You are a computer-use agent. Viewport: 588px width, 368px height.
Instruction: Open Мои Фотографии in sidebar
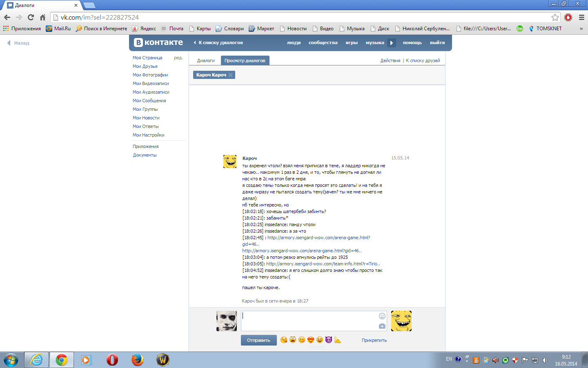click(150, 75)
